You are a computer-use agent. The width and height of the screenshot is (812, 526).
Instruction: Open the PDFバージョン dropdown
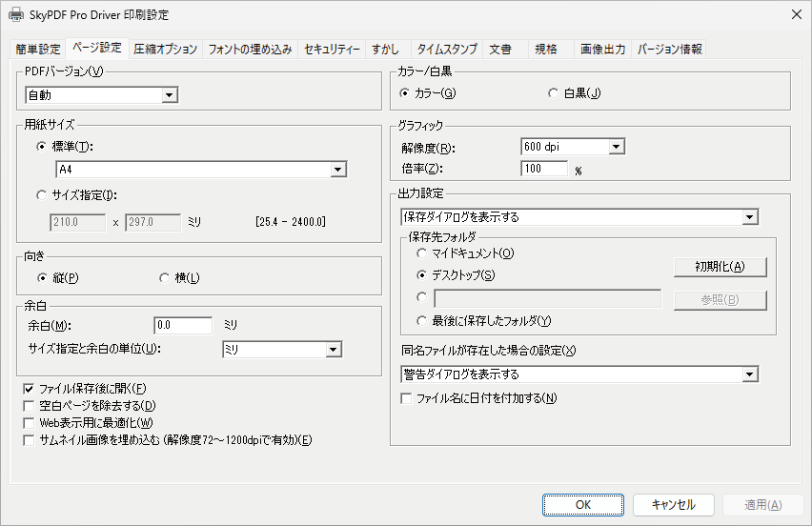point(101,95)
